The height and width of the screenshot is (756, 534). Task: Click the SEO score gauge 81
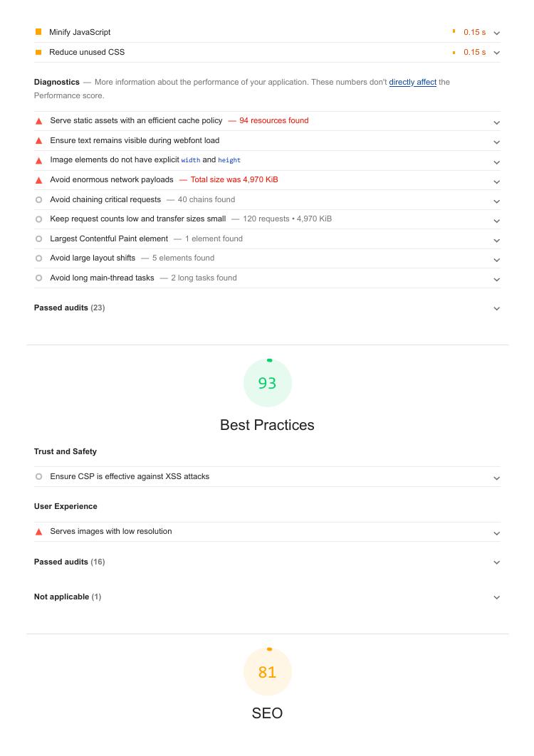click(x=268, y=672)
